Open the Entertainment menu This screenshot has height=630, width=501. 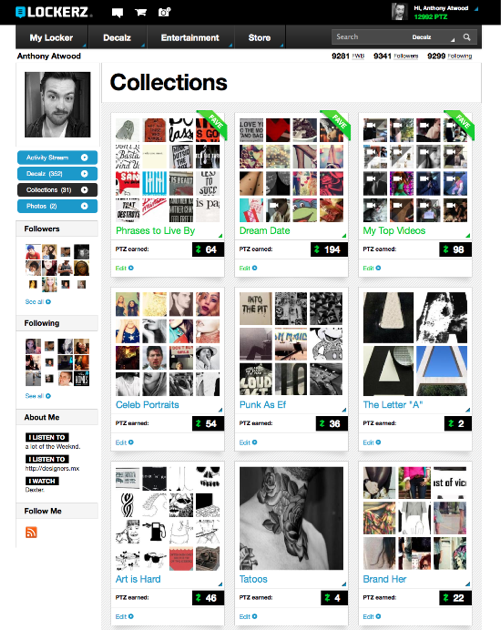tap(190, 38)
